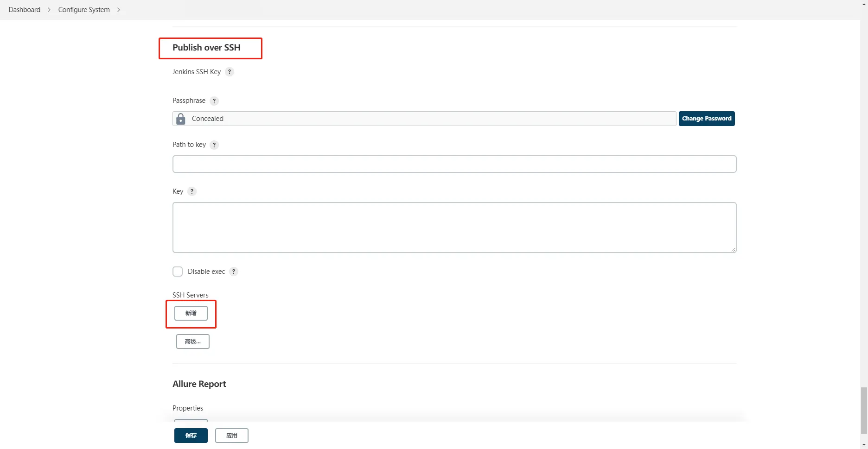Apply settings using 应用 button
Viewport: 868px width, 449px height.
point(231,436)
